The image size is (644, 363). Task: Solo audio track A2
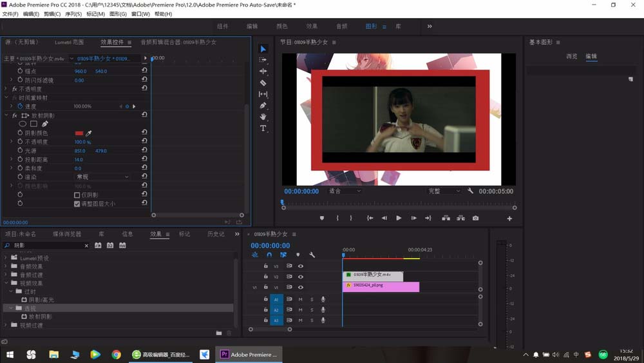(x=312, y=309)
